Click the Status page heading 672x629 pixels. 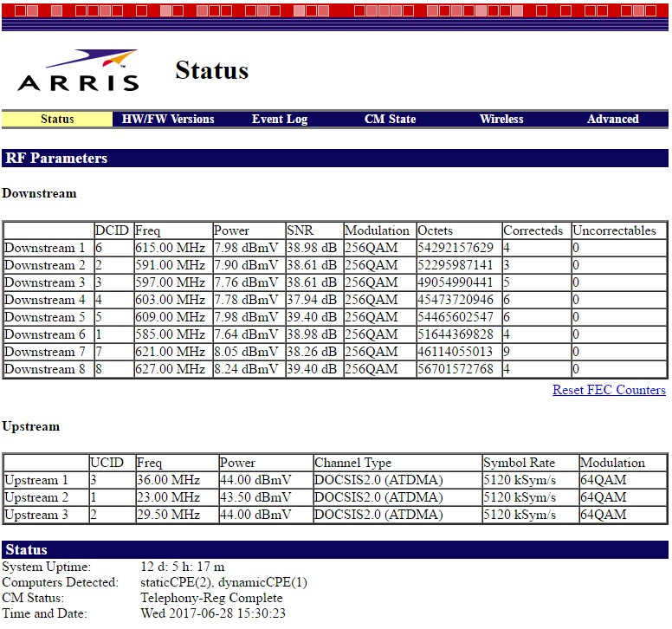pyautogui.click(x=211, y=70)
